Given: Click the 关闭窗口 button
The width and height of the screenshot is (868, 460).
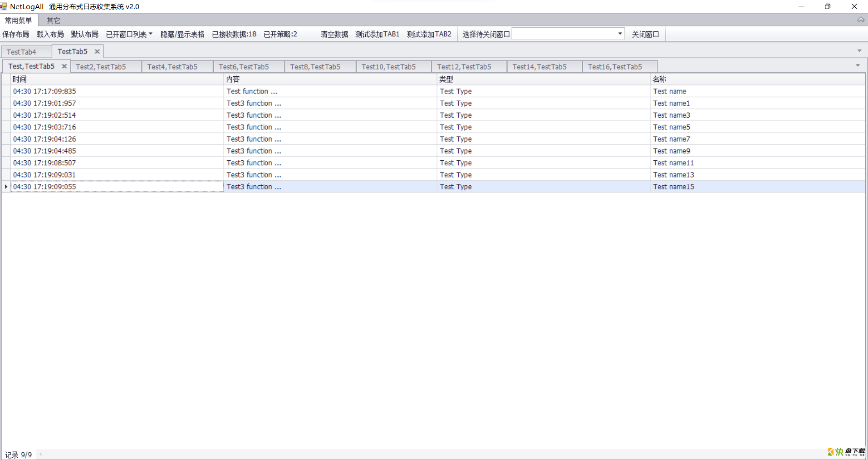Looking at the screenshot, I should [646, 35].
